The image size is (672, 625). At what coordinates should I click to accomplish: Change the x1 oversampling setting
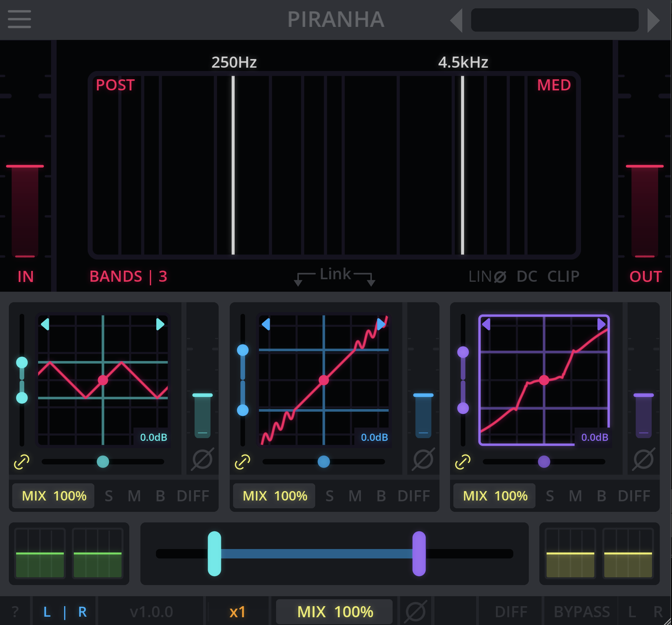click(237, 612)
